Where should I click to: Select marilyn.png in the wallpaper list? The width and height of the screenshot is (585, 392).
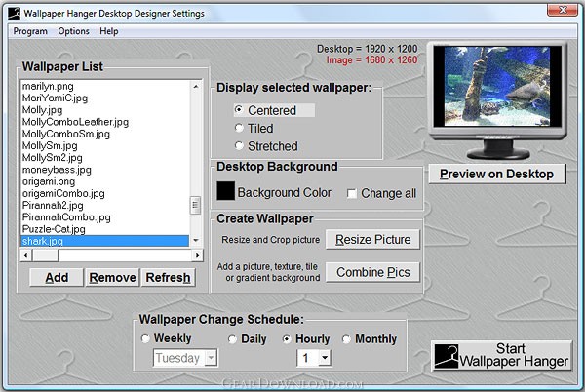coord(105,86)
